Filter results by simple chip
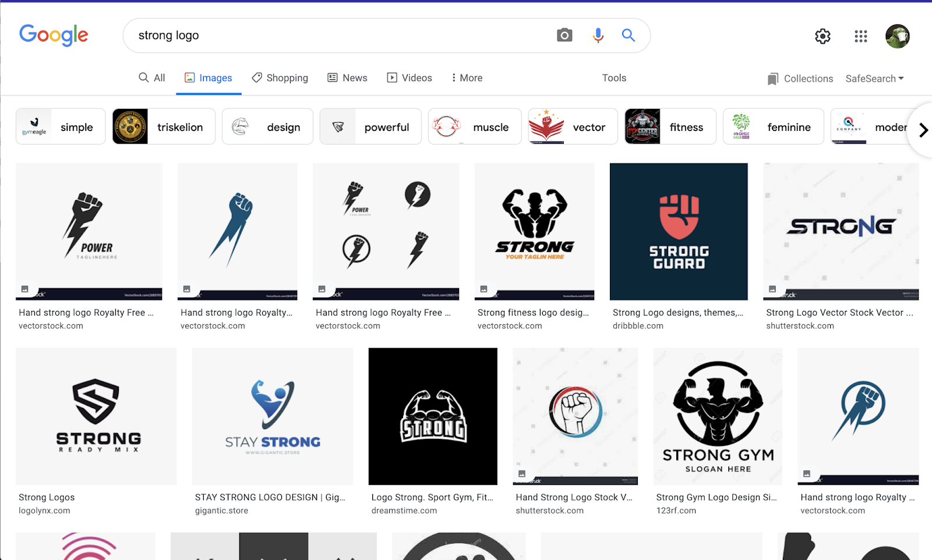This screenshot has width=932, height=560. [61, 126]
